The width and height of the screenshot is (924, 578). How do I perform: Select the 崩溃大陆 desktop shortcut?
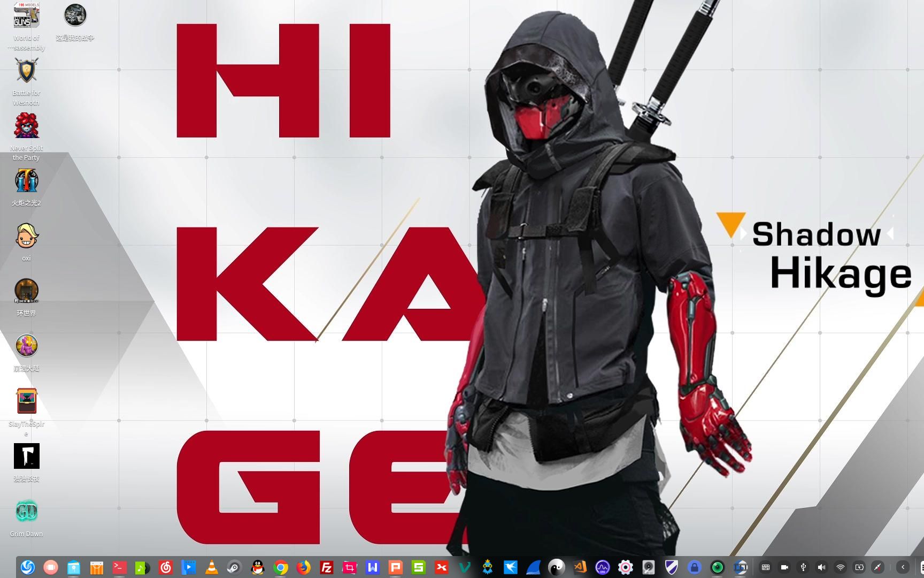(x=26, y=353)
